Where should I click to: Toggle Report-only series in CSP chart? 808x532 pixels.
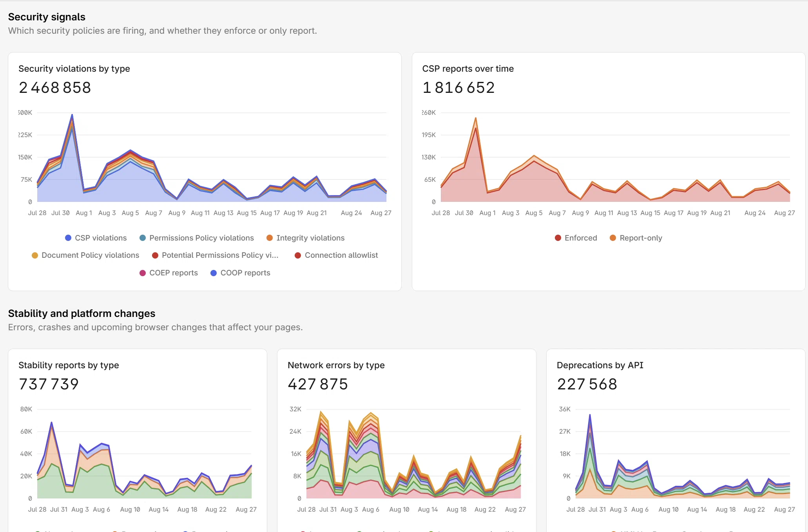[x=636, y=238]
